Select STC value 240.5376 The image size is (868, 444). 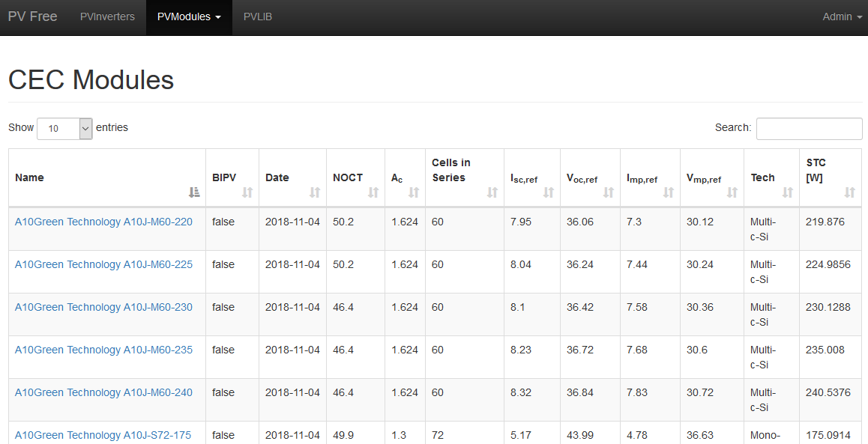click(x=828, y=392)
